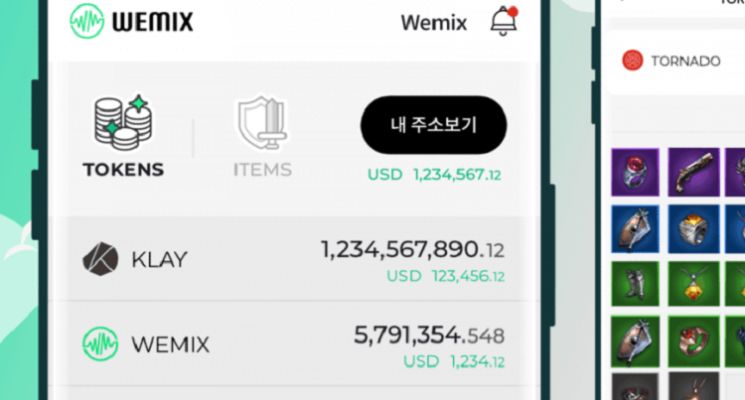Select the blue gold gem ring item
Screen dimensions: 745x400
point(693,229)
